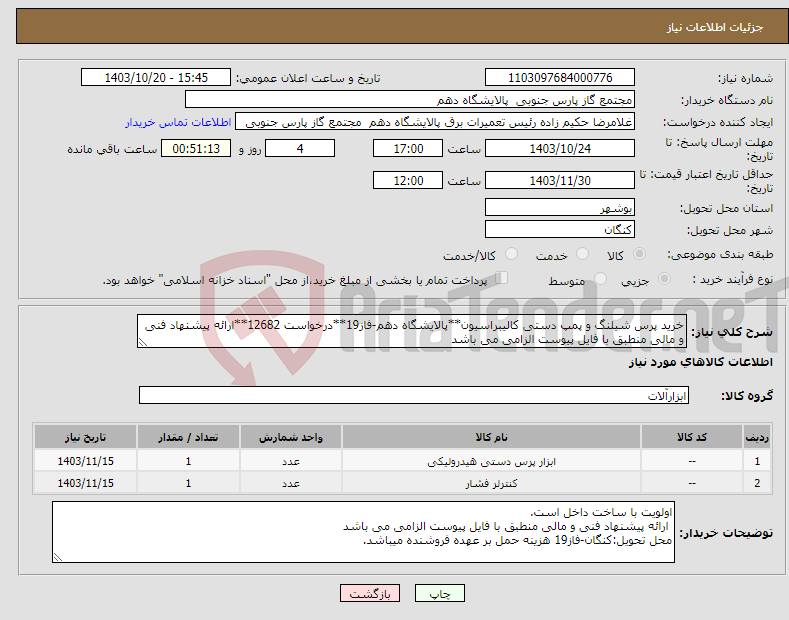789x620 pixels.
Task: Click the کد کالا column header
Action: pyautogui.click(x=692, y=437)
